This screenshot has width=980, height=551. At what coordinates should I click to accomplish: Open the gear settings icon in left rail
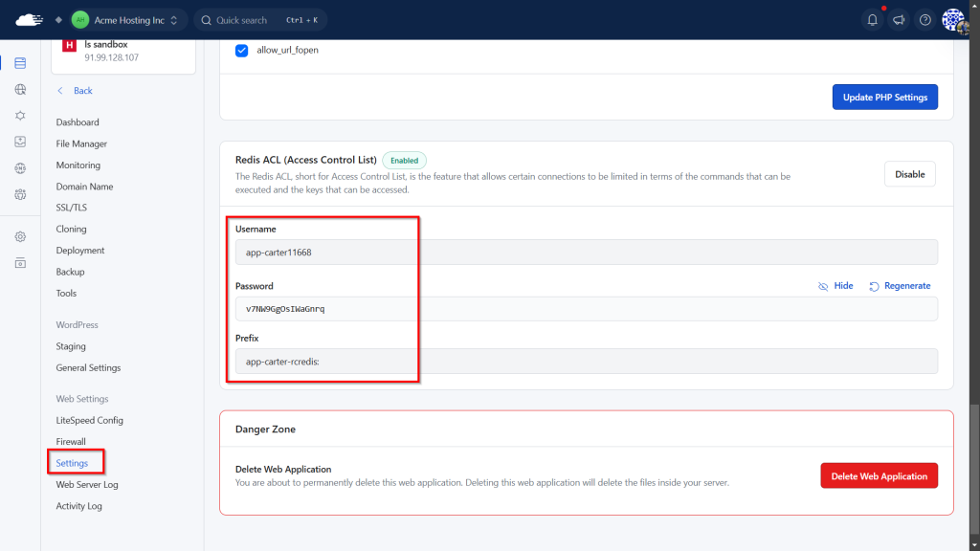pyautogui.click(x=20, y=236)
